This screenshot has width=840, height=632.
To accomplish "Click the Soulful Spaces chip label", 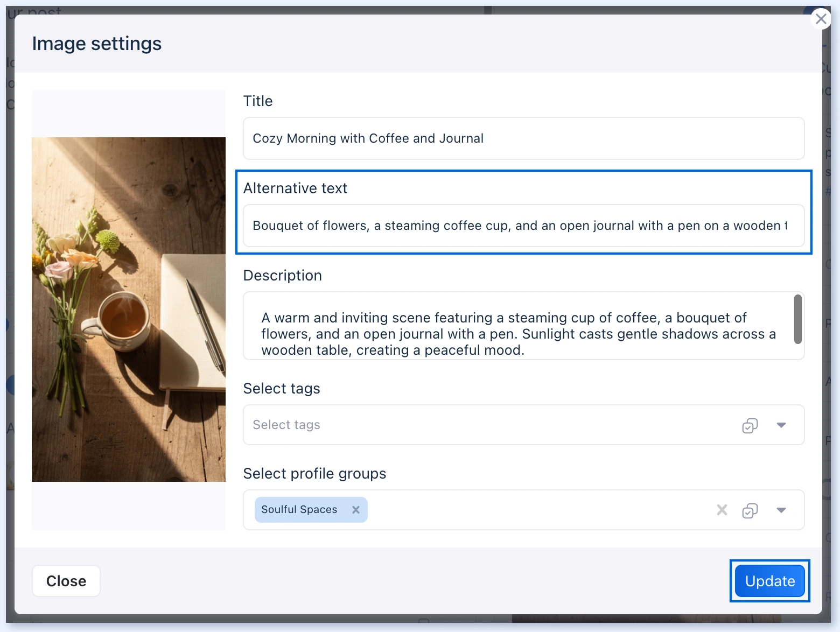I will (299, 510).
